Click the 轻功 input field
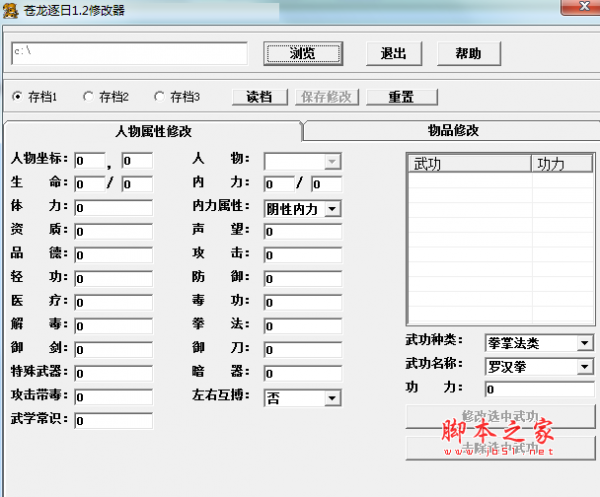 tap(114, 279)
